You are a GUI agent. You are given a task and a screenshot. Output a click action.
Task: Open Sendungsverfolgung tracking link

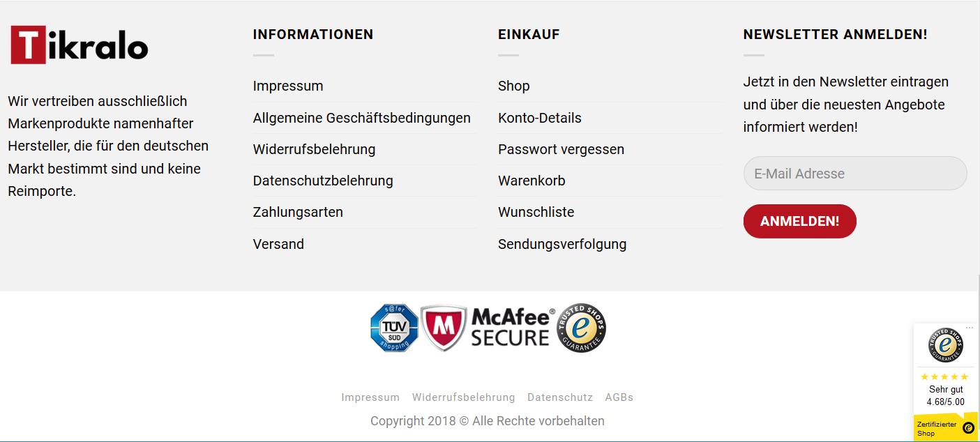pos(562,244)
